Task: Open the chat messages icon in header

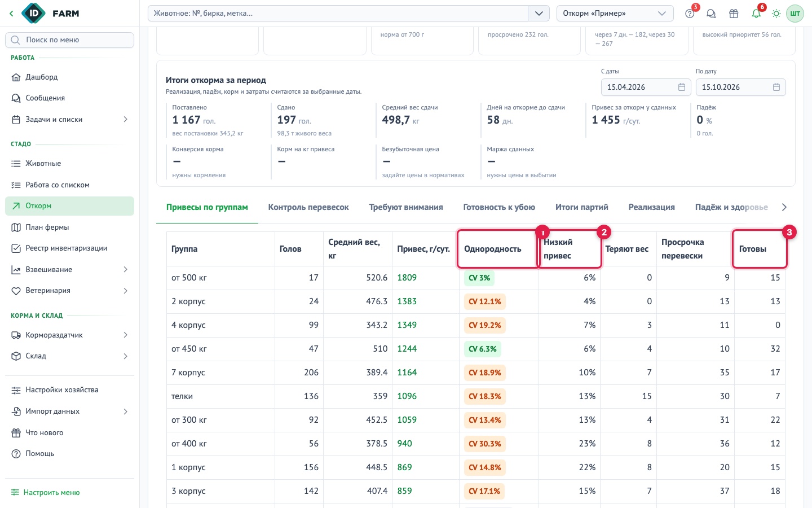Action: 711,14
